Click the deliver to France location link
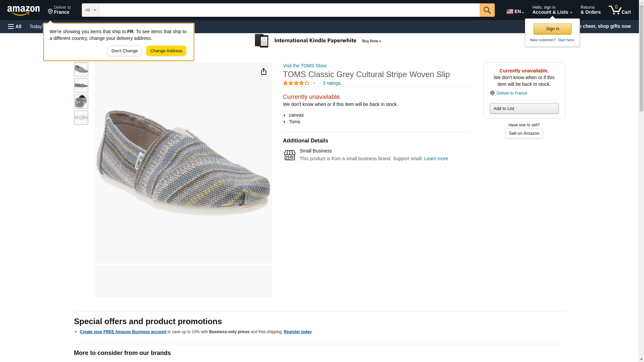This screenshot has height=362, width=644. (x=512, y=93)
